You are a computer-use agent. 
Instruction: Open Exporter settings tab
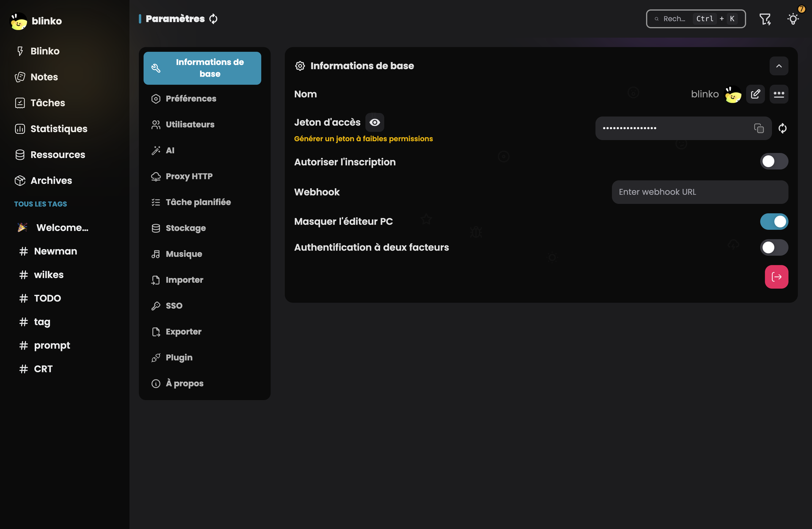(202, 332)
